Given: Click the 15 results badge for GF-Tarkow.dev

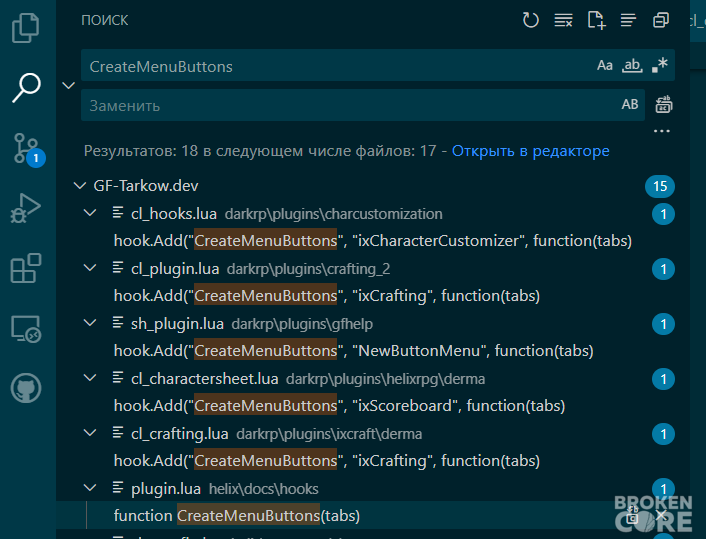Looking at the screenshot, I should 660,186.
